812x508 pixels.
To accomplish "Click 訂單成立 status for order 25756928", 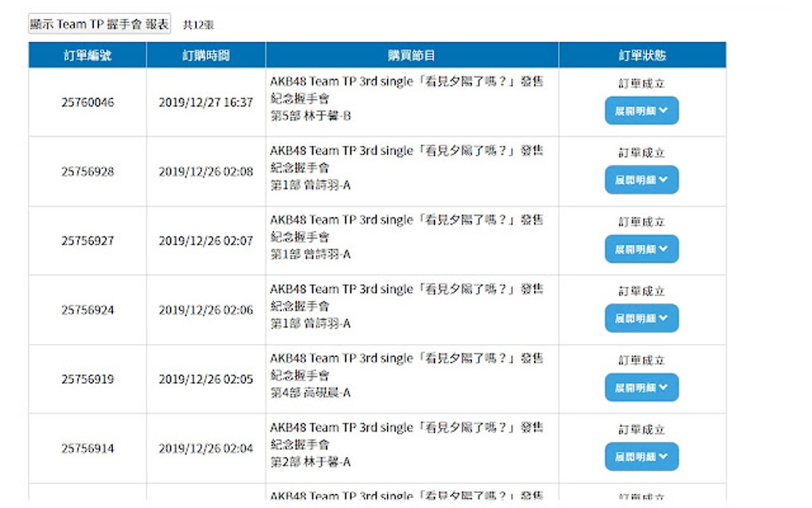I will click(x=642, y=153).
